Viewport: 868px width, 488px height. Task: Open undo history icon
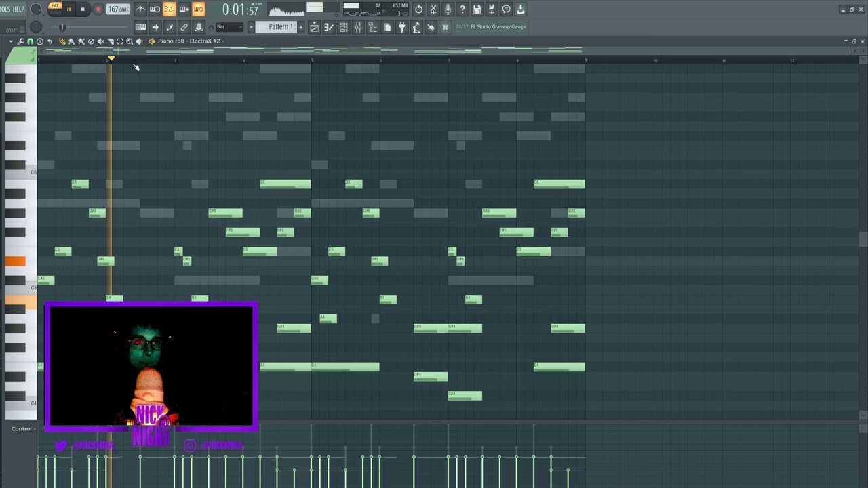(x=419, y=9)
